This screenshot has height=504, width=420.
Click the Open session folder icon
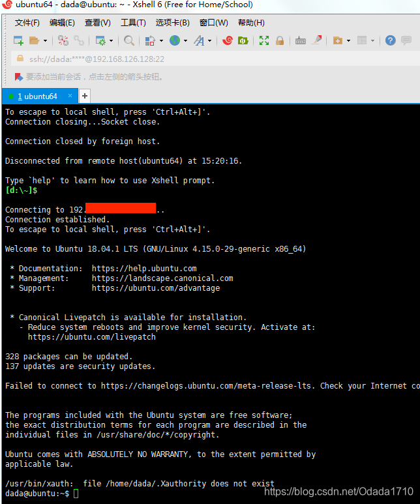(x=34, y=40)
